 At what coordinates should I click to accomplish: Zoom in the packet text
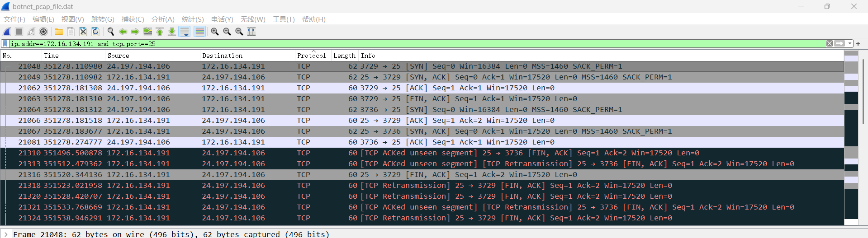tap(215, 32)
